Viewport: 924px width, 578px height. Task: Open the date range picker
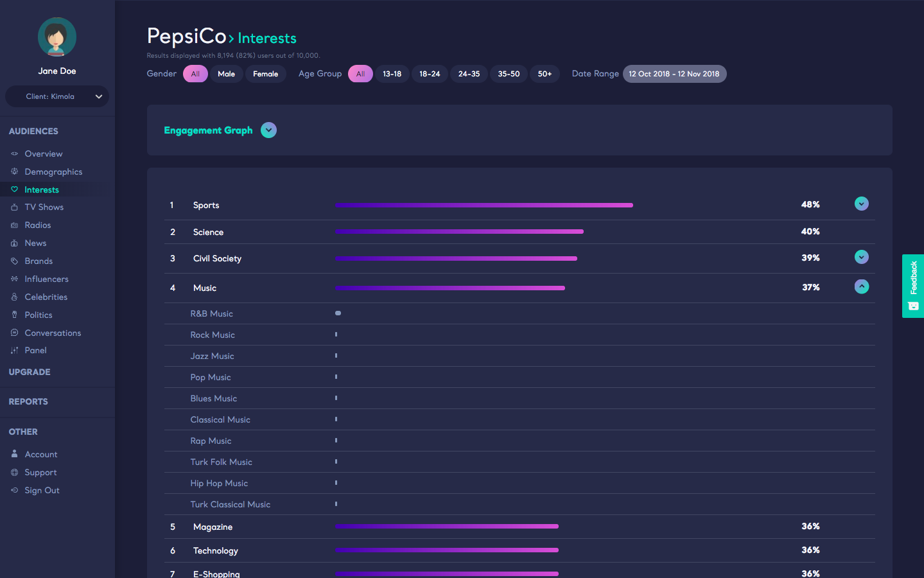click(674, 74)
